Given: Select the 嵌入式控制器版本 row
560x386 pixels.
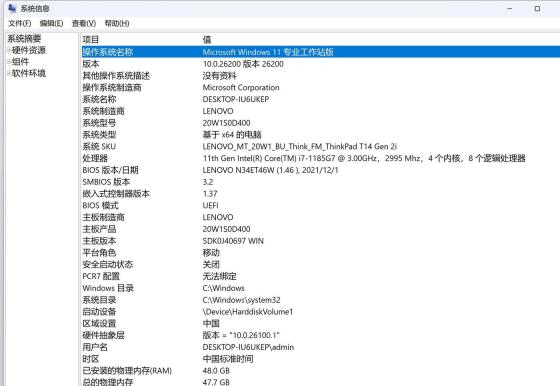Looking at the screenshot, I should click(321, 194).
